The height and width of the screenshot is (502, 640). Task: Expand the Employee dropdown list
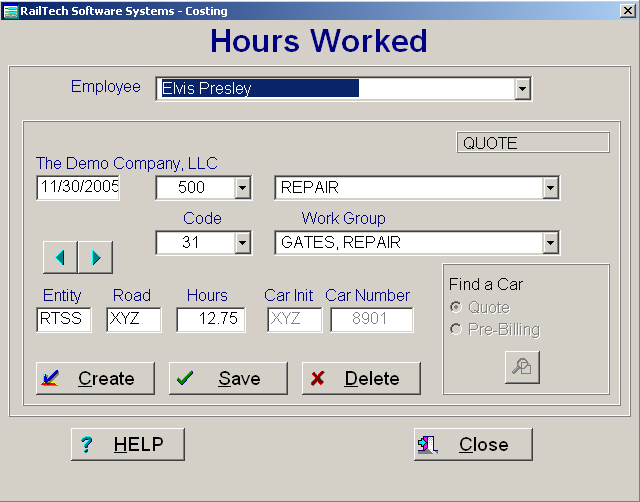point(522,89)
